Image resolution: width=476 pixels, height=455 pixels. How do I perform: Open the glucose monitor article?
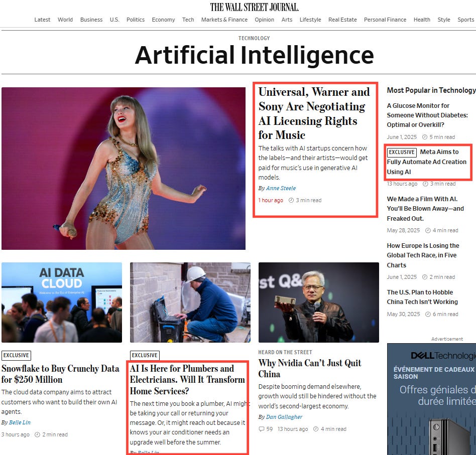[427, 115]
